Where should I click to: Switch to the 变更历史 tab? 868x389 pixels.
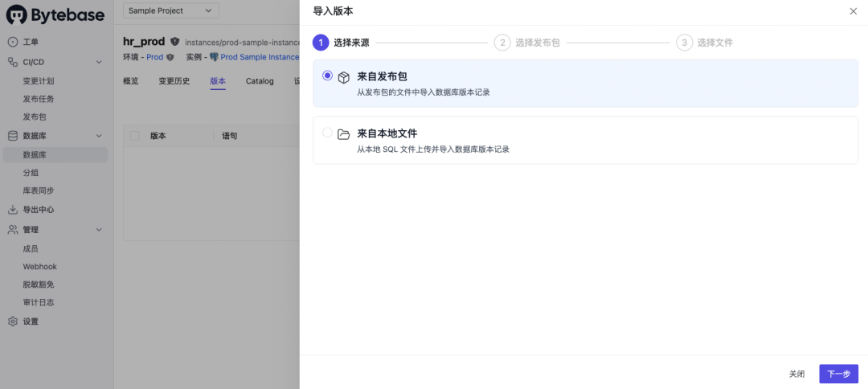(174, 81)
